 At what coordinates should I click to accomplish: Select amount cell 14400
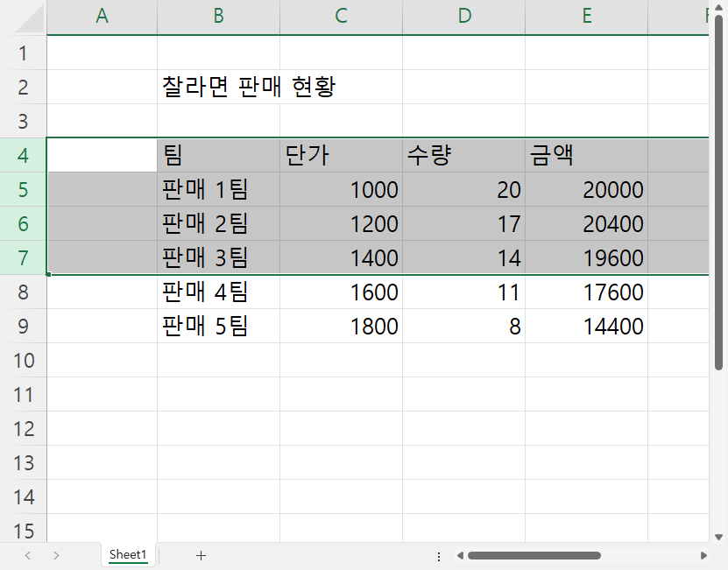pyautogui.click(x=586, y=326)
